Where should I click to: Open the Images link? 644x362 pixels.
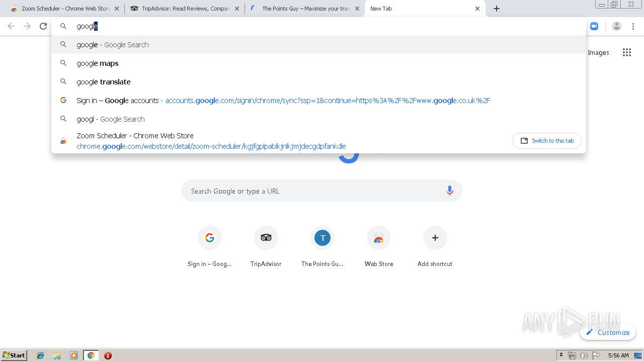tap(598, 52)
